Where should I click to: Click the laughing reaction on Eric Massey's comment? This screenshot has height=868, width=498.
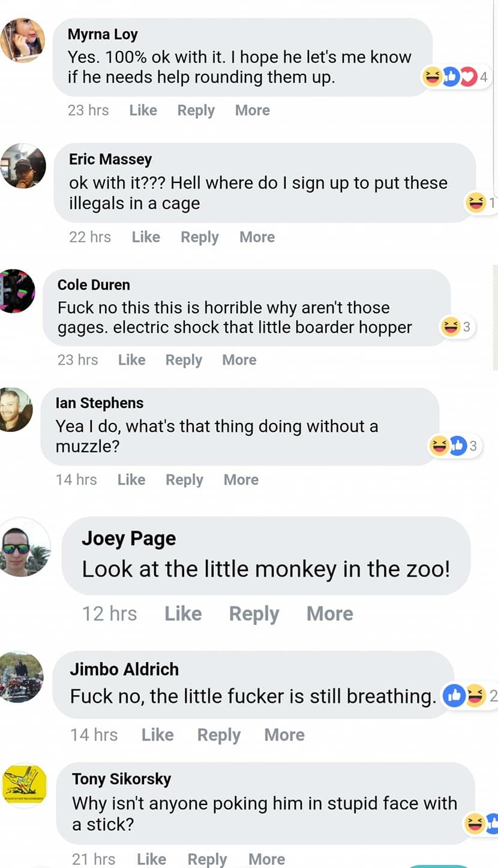point(475,203)
